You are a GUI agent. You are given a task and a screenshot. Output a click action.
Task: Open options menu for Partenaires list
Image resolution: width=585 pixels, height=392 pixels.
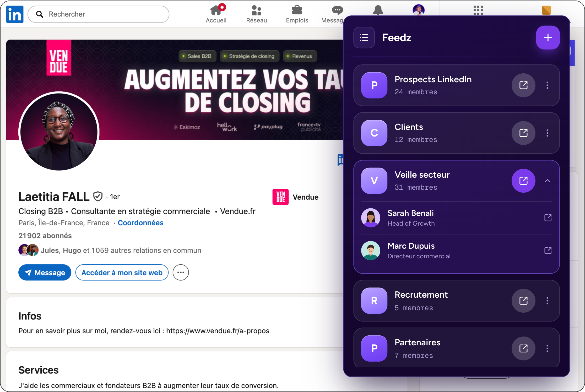tap(547, 348)
